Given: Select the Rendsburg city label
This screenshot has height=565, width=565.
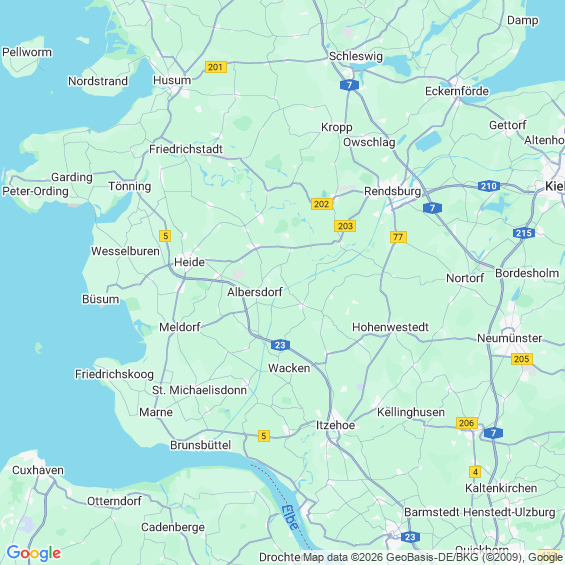Looking at the screenshot, I should pos(392,191).
